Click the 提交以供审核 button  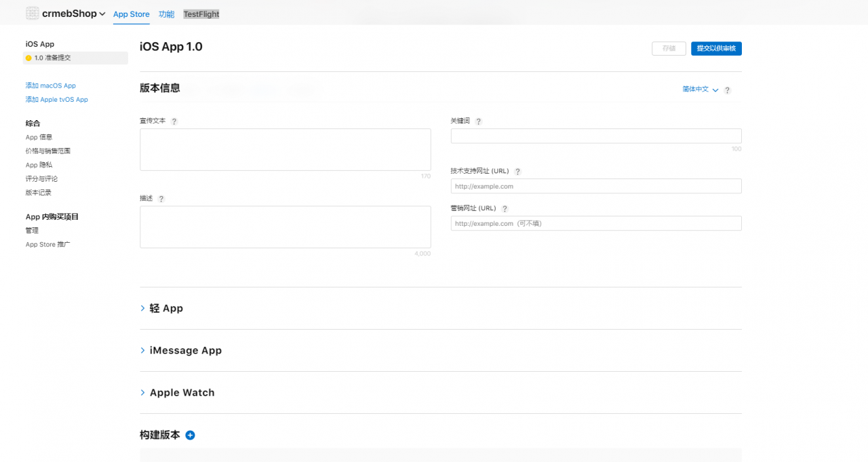[716, 48]
